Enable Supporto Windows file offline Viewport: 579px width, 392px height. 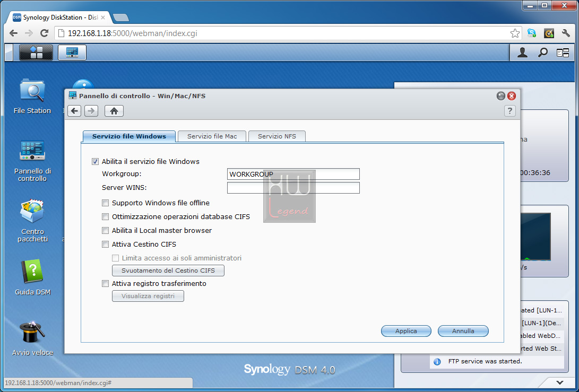tap(106, 203)
